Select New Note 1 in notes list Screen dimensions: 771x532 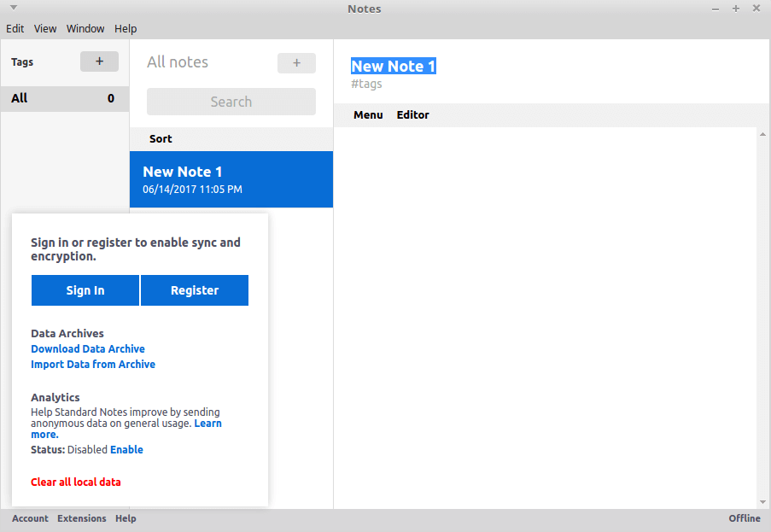(x=231, y=179)
